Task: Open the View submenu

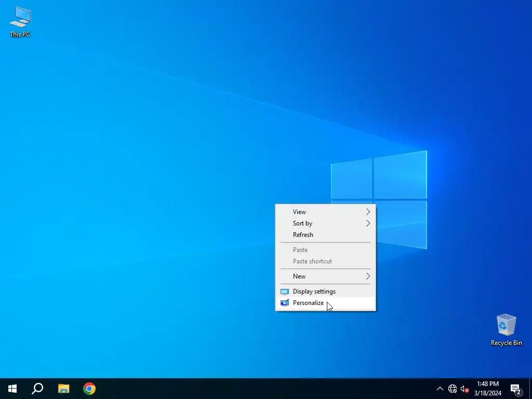Action: coord(325,212)
